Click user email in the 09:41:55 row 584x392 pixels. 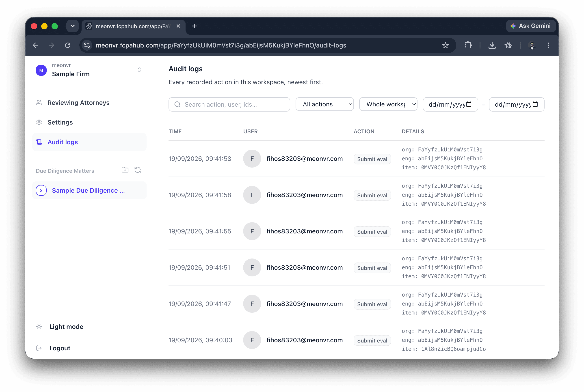(x=304, y=231)
